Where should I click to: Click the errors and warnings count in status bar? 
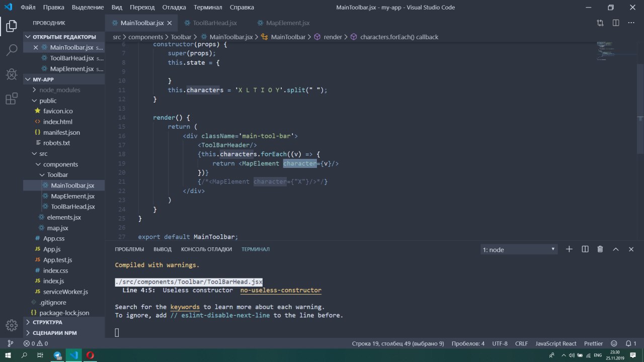[36, 343]
